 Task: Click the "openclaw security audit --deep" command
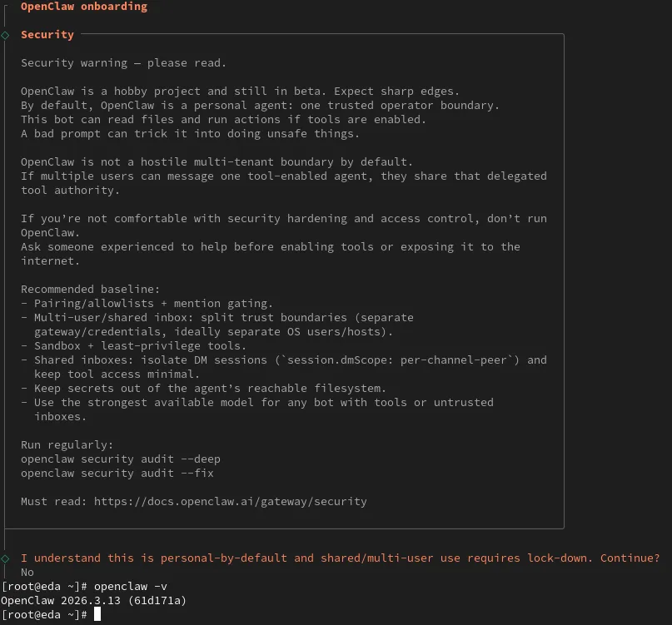click(121, 459)
